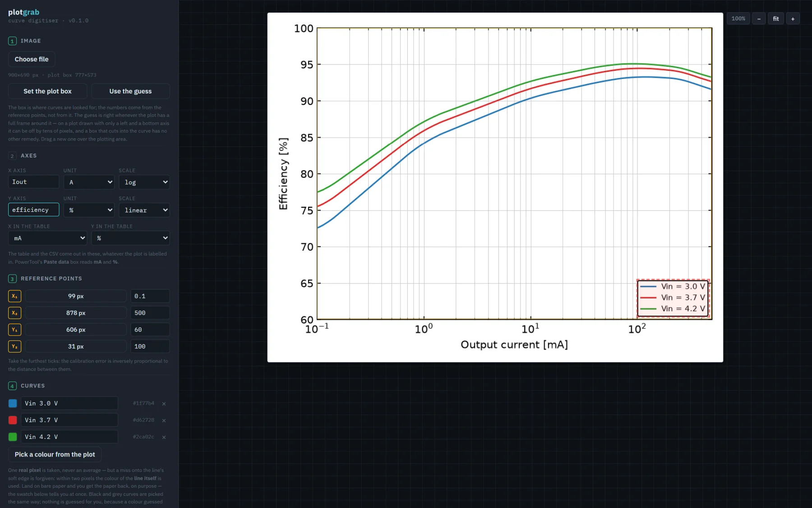Click the Y₁ reference point marker
Screen dimensions: 812x508
pos(14,330)
